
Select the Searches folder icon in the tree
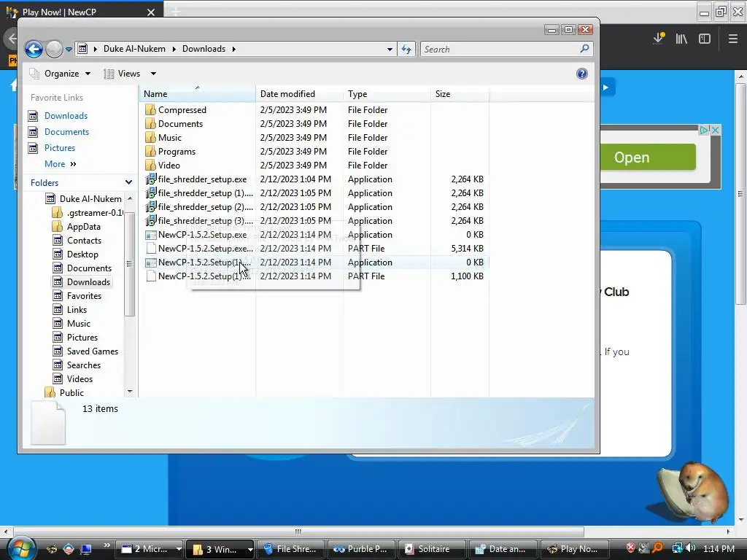[x=58, y=365]
